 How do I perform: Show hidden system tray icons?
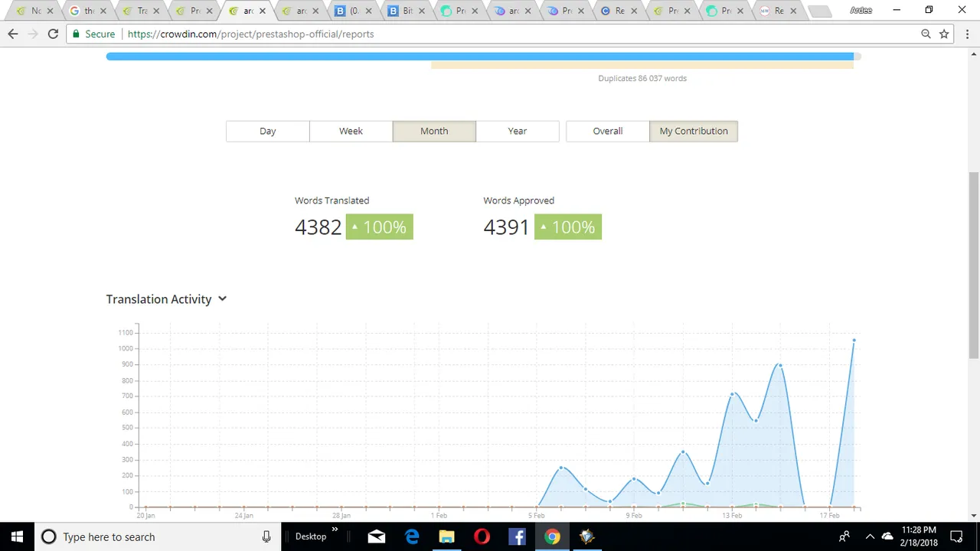(870, 536)
